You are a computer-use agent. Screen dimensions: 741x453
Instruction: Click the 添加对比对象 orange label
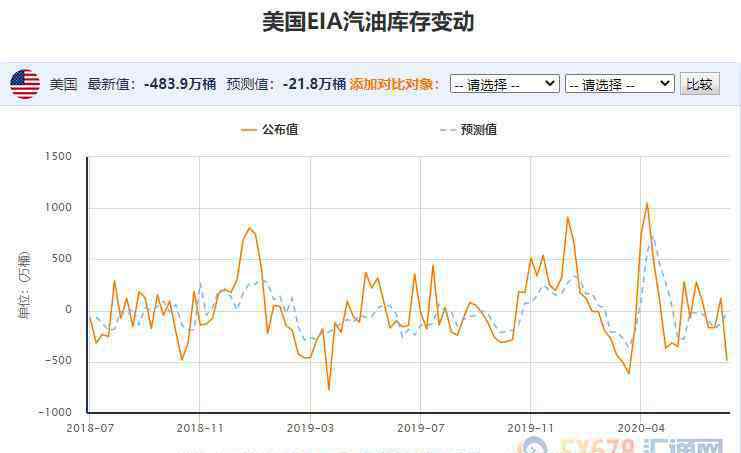(x=394, y=84)
